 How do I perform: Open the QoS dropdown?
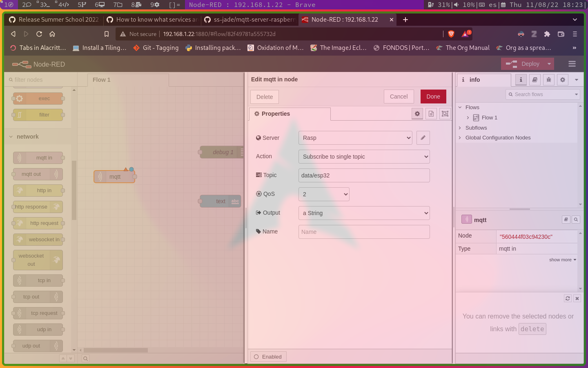[x=324, y=194]
